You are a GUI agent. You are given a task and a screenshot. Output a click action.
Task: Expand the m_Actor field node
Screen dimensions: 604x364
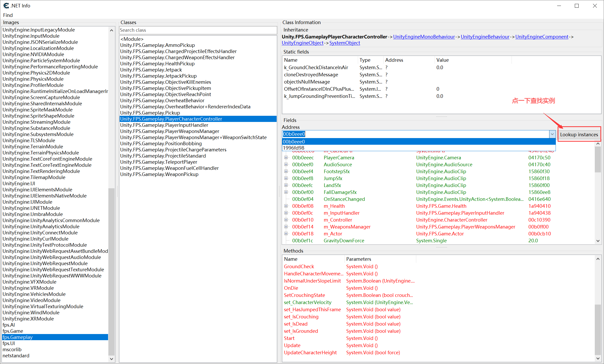coord(286,234)
